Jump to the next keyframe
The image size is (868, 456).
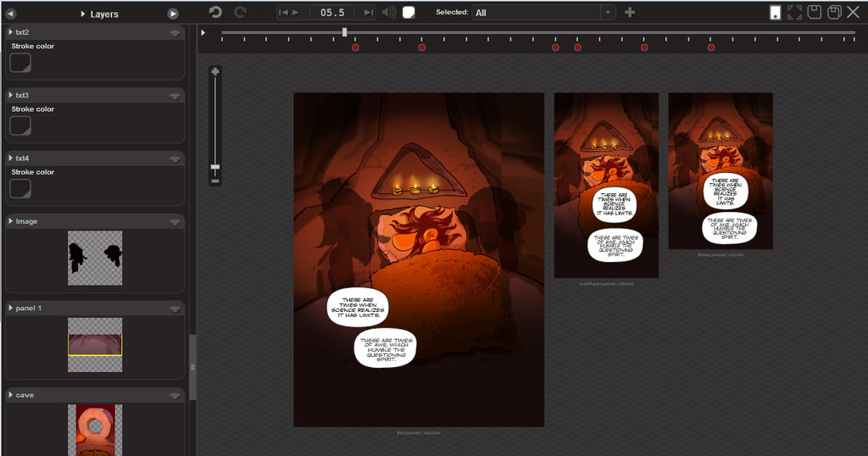point(369,12)
